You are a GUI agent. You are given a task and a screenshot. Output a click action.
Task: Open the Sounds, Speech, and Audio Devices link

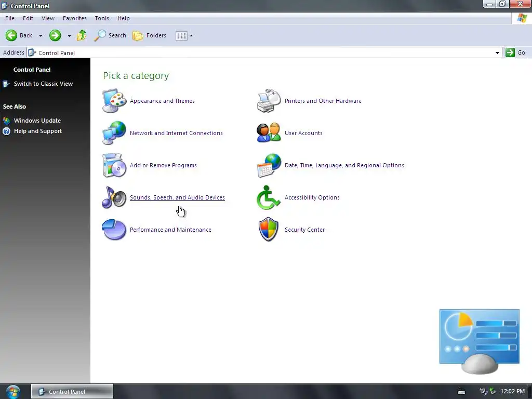[x=177, y=197]
